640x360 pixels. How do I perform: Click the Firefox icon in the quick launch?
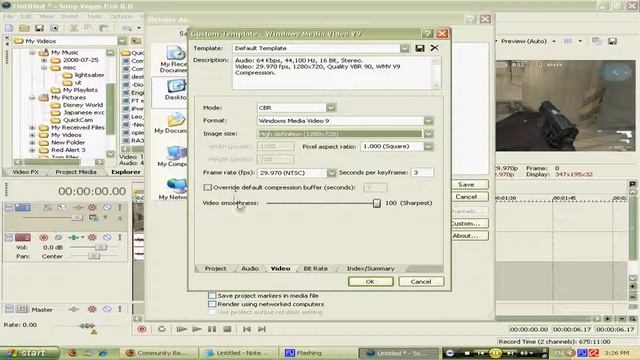pos(73,353)
